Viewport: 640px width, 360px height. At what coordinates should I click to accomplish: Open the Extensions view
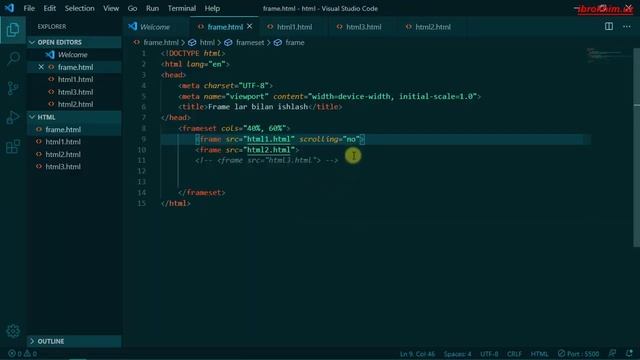click(13, 146)
